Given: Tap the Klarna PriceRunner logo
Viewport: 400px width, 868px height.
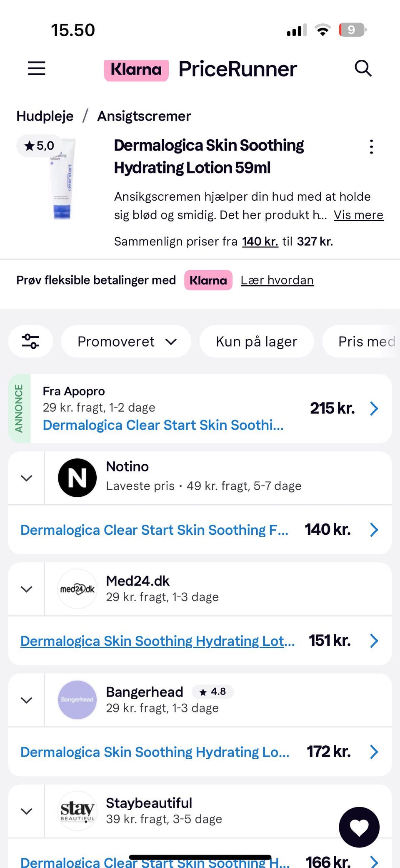Looking at the screenshot, I should [200, 69].
